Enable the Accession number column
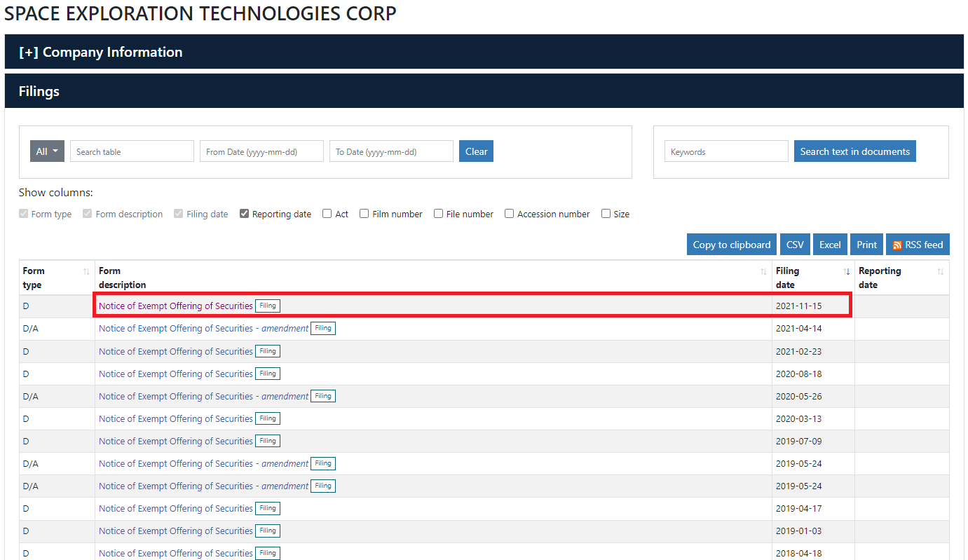Viewport: 968px width, 560px height. [x=510, y=214]
